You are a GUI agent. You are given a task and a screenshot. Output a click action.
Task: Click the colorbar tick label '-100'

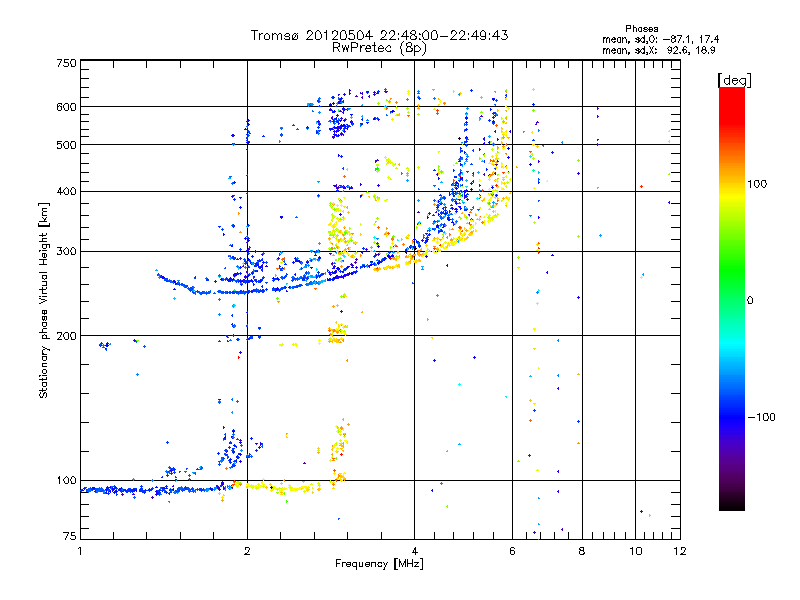click(761, 417)
